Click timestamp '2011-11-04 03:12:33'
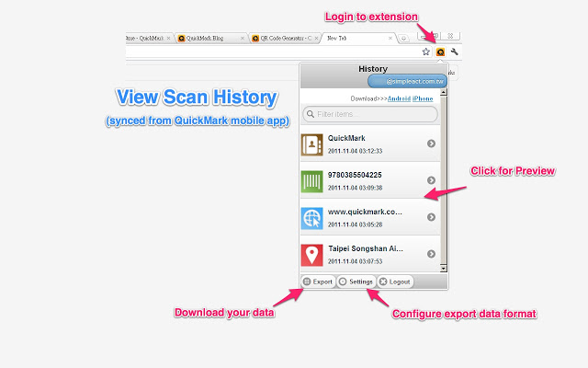The height and width of the screenshot is (368, 588). (x=356, y=151)
